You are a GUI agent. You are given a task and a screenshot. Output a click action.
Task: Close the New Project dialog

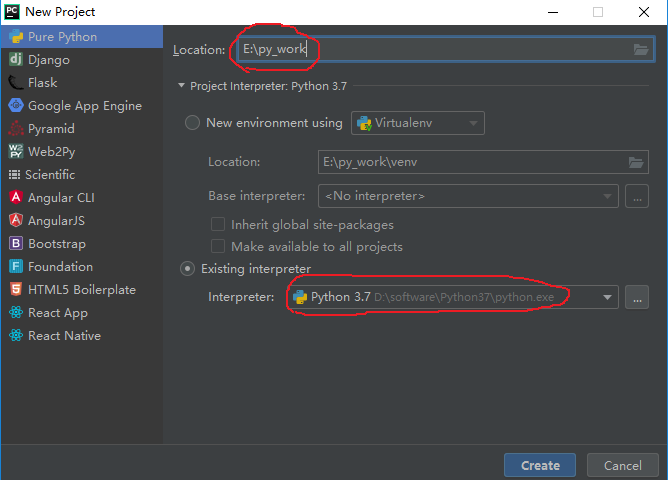[x=644, y=12]
